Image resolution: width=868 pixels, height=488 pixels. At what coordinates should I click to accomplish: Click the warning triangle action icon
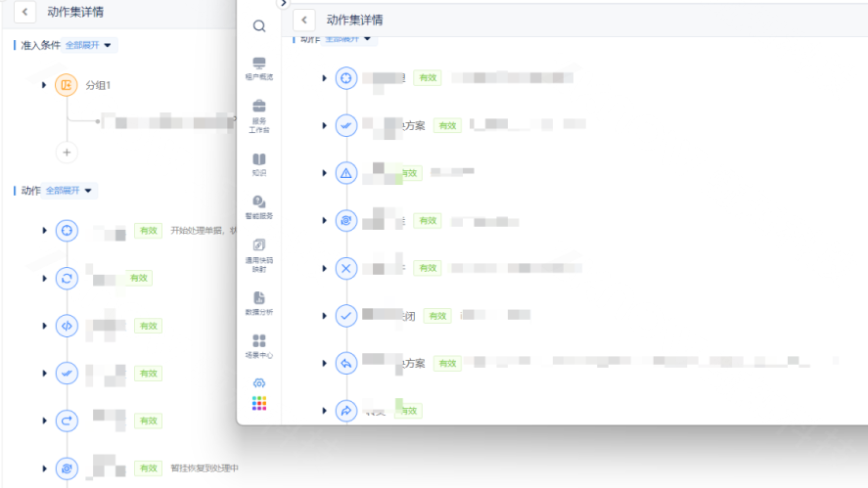345,173
